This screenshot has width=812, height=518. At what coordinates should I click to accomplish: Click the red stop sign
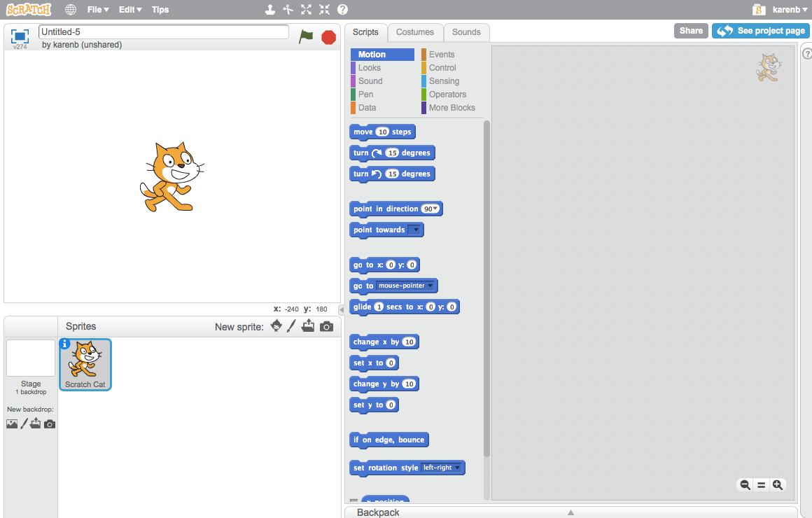pyautogui.click(x=328, y=37)
